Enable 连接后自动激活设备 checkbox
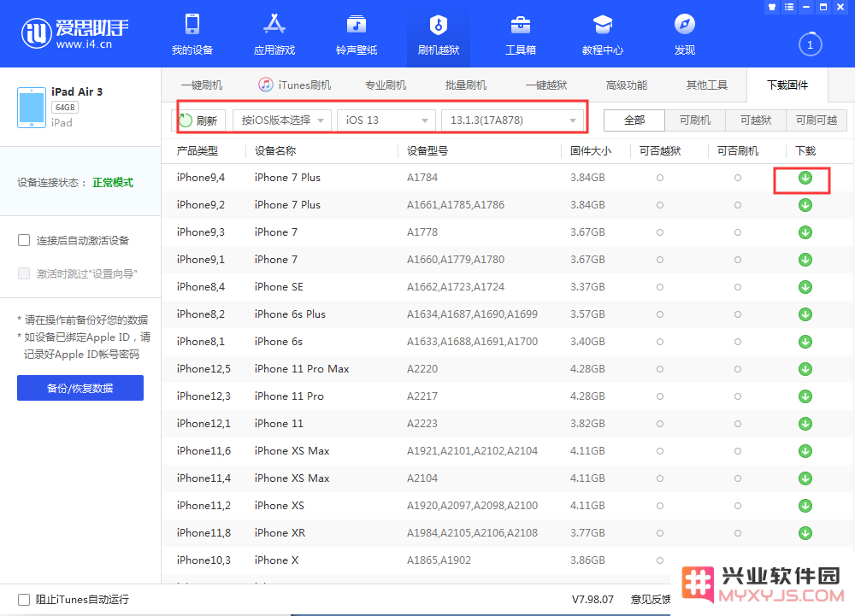This screenshot has height=616, width=855. (x=24, y=240)
